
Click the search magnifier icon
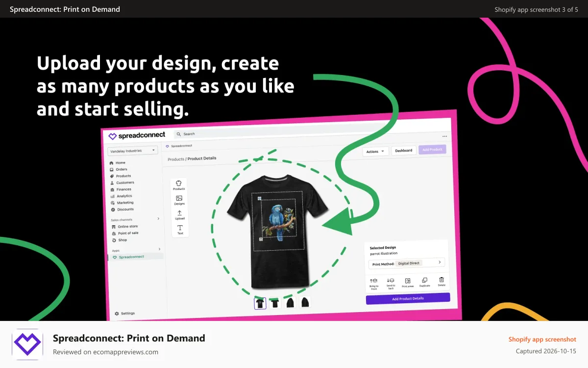click(x=179, y=133)
